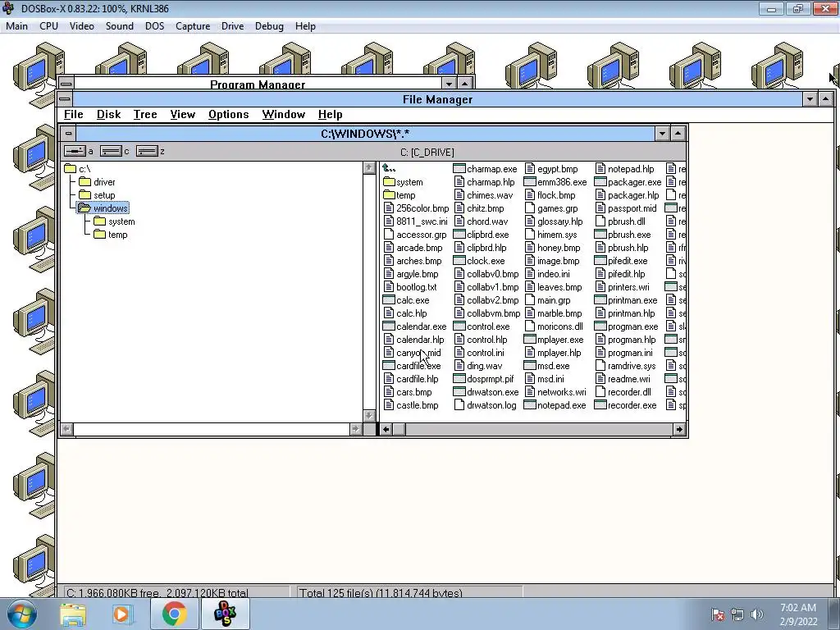
Task: Select the cardfile.exe file icon
Action: coord(389,366)
